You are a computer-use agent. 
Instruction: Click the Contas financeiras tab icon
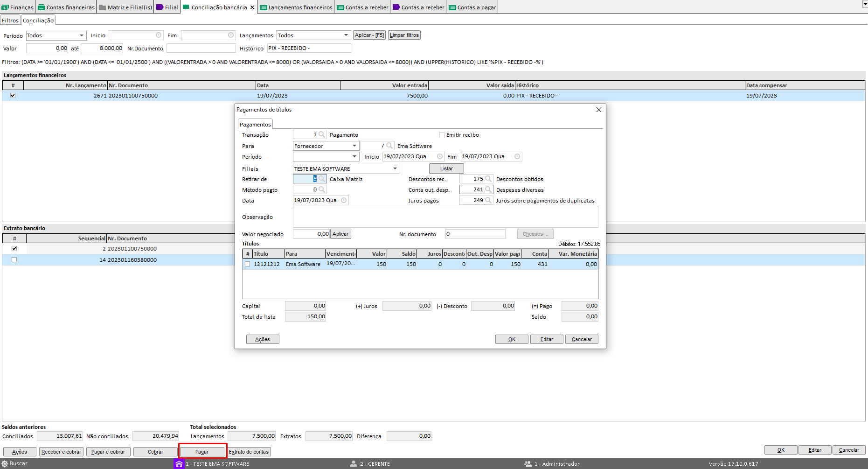click(x=42, y=7)
